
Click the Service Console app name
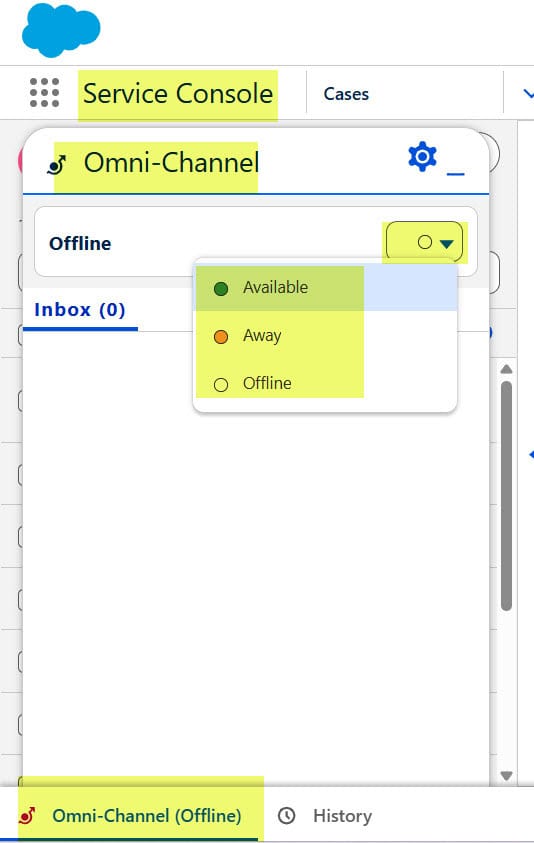click(x=178, y=94)
